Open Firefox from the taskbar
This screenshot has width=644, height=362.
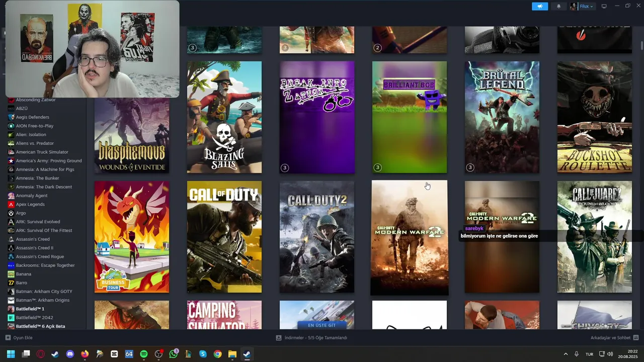click(85, 354)
